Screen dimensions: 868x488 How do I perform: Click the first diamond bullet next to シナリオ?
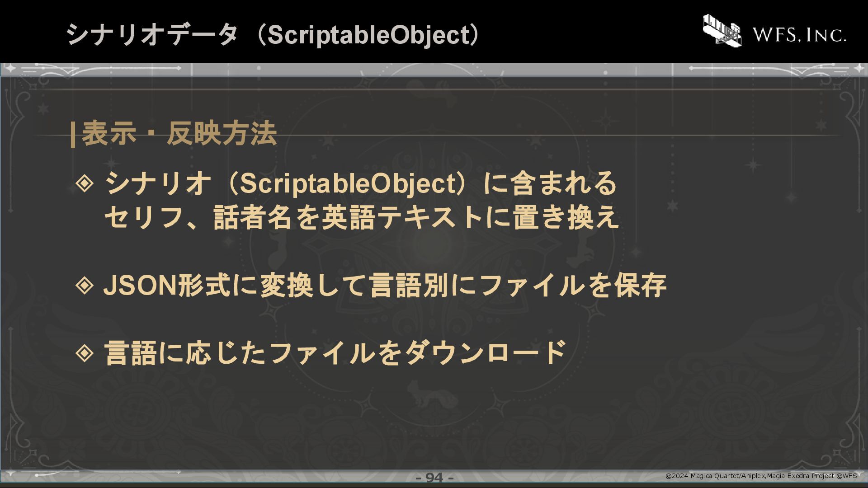(85, 183)
